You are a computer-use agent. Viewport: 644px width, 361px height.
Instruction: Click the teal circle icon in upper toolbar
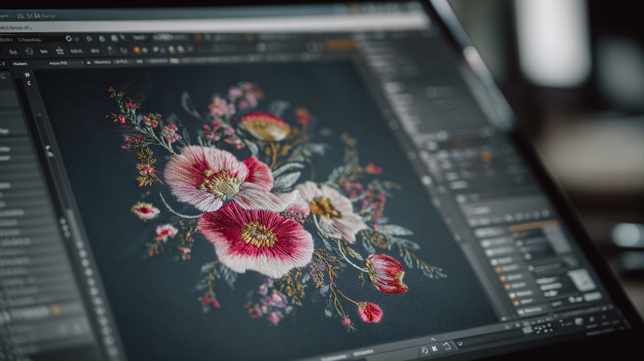click(102, 38)
